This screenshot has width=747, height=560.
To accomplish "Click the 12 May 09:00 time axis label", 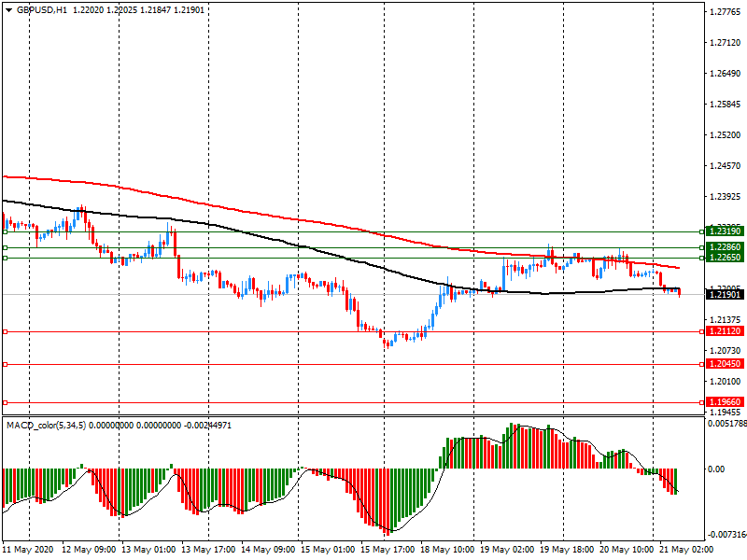I will pyautogui.click(x=89, y=550).
